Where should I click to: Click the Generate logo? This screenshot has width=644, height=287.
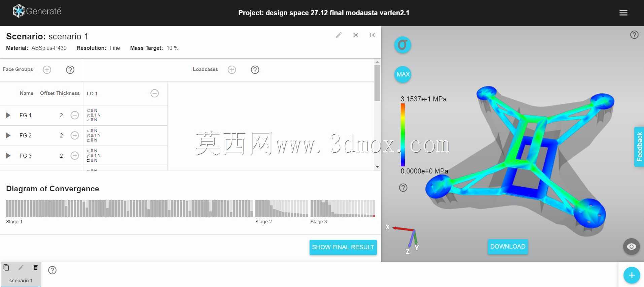click(x=37, y=11)
